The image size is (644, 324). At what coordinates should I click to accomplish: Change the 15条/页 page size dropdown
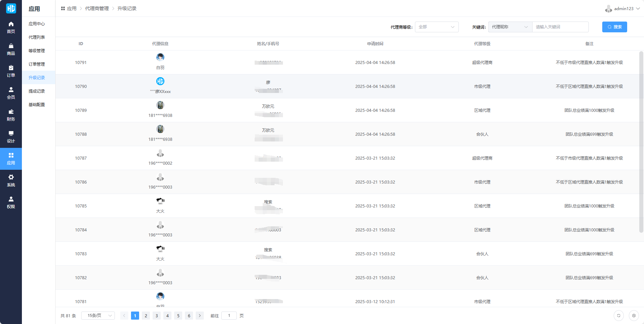pos(98,316)
